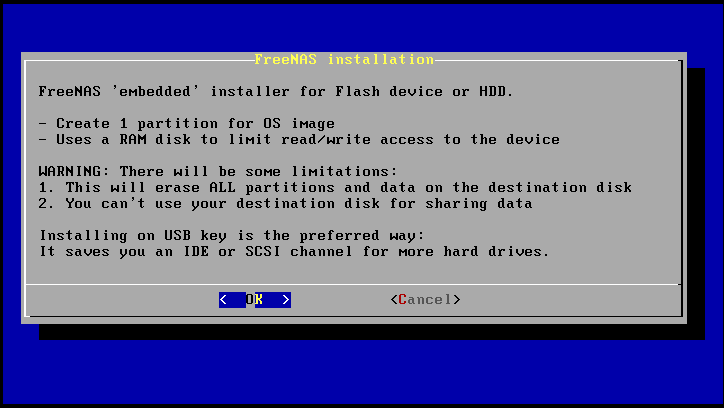Viewport: 724px width, 408px height.
Task: Click the closing bracket after Cancel
Action: coord(456,300)
